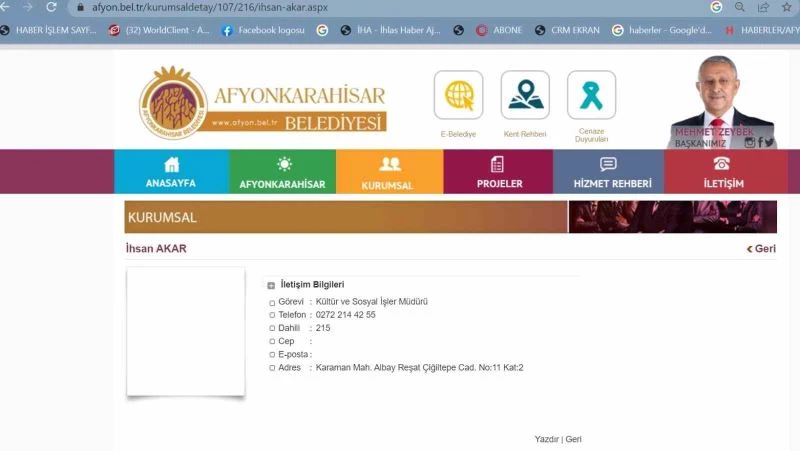Open the mayor's Twitter icon

click(x=770, y=143)
